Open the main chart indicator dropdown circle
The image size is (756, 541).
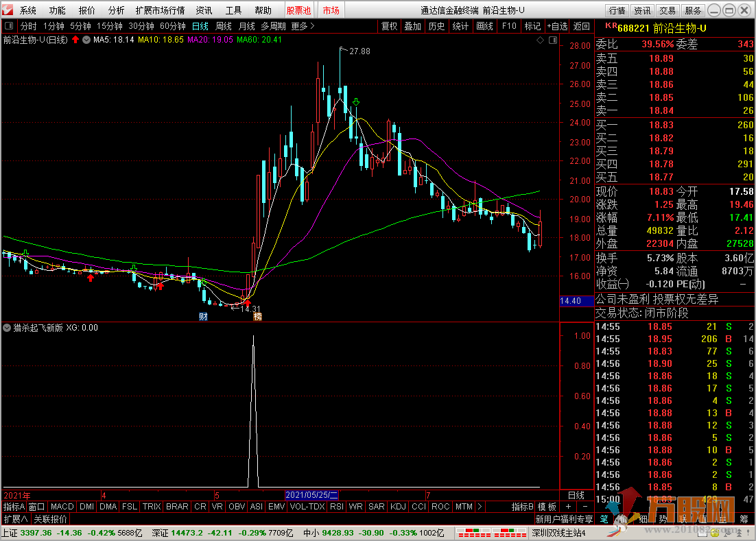86,40
